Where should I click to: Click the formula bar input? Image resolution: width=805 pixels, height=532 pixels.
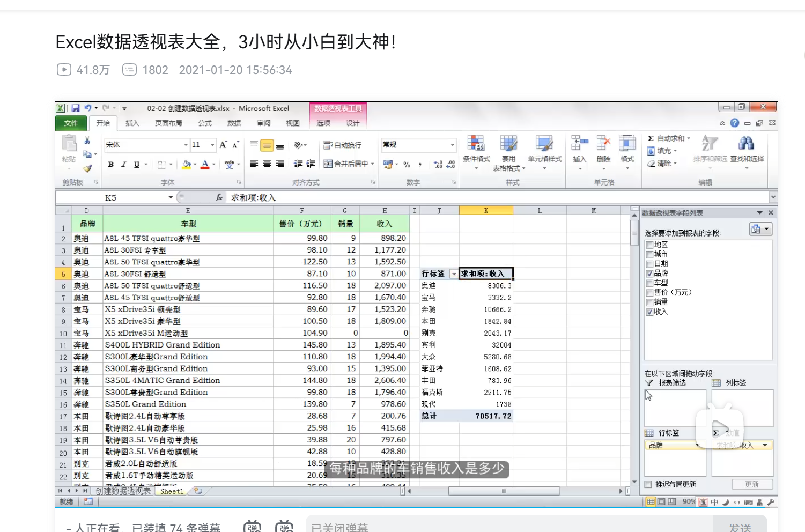coord(497,197)
